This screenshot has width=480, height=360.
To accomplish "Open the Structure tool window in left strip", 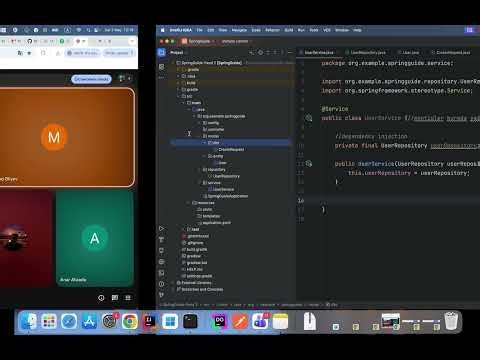I will tap(162, 67).
